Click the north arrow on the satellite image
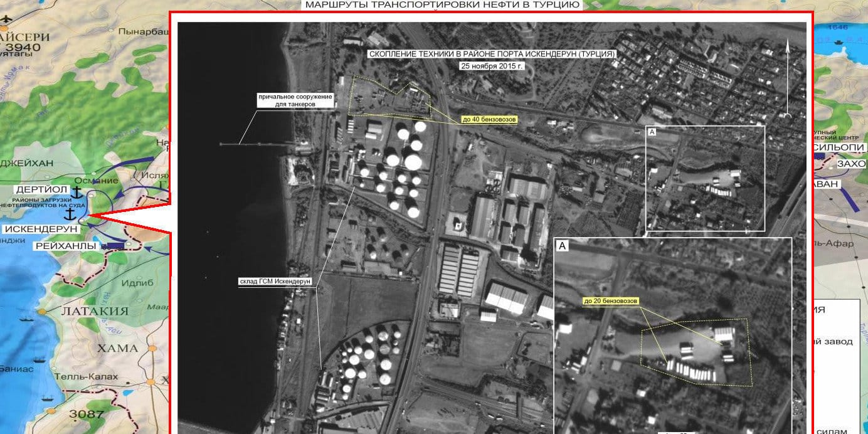 787,78
